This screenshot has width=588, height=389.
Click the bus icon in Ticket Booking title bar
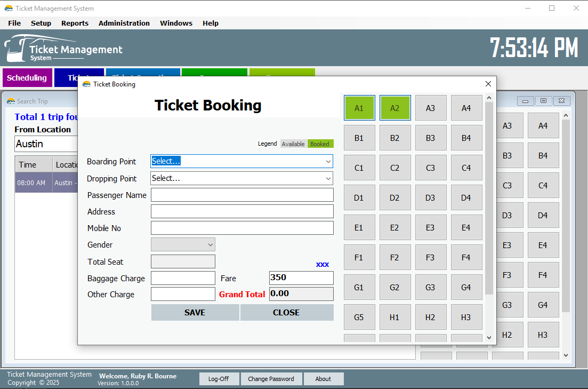tap(87, 84)
